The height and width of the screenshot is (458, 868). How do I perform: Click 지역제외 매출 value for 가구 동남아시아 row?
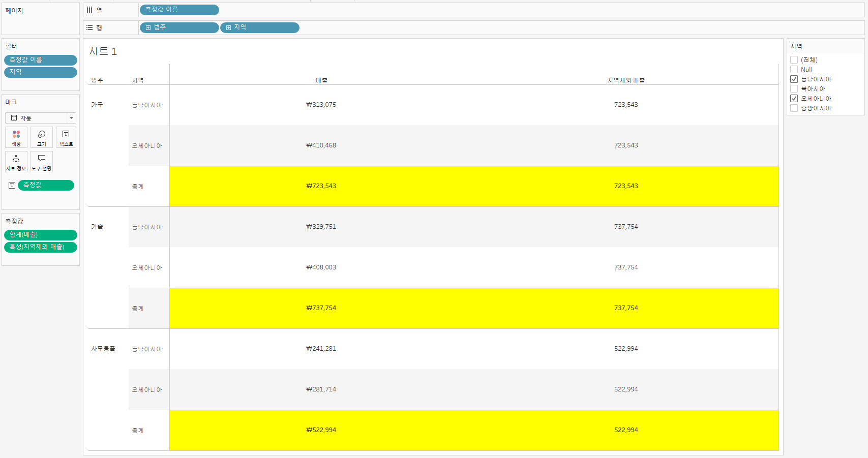626,105
